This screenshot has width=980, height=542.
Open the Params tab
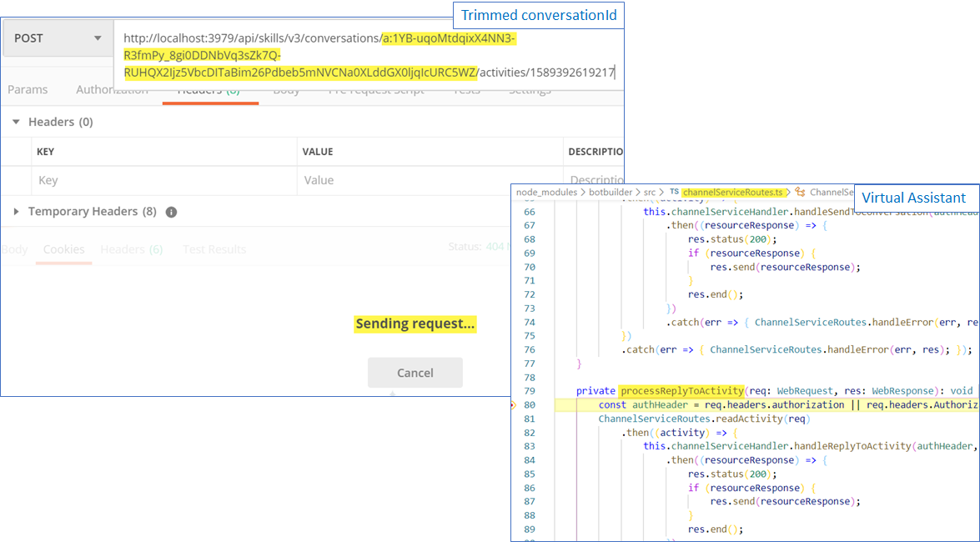tap(28, 89)
